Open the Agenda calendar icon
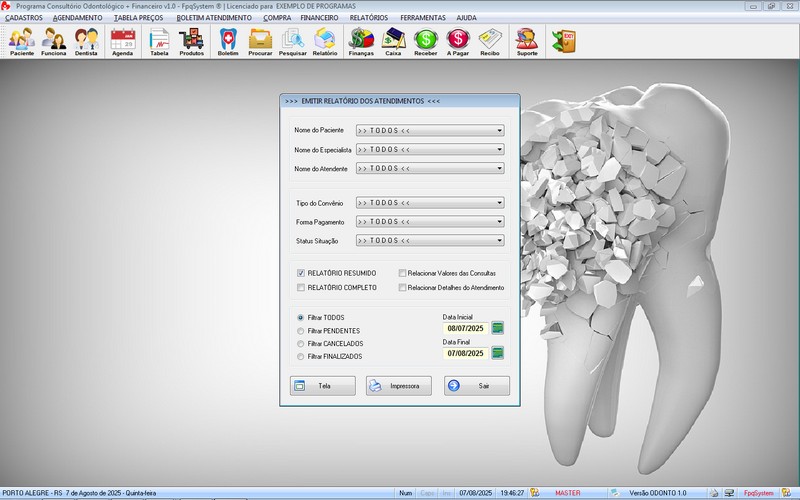800x500 pixels. point(123,41)
